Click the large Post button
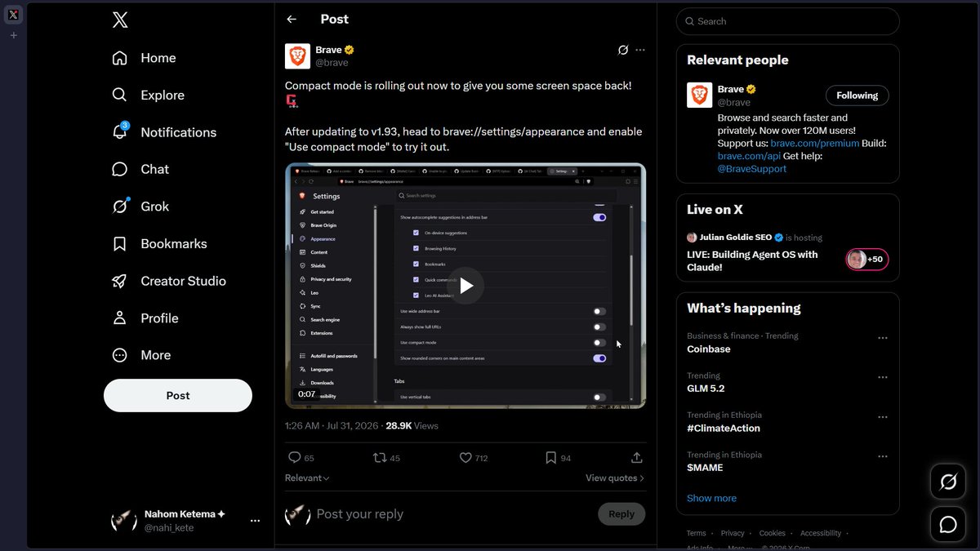The width and height of the screenshot is (980, 551). (x=178, y=395)
